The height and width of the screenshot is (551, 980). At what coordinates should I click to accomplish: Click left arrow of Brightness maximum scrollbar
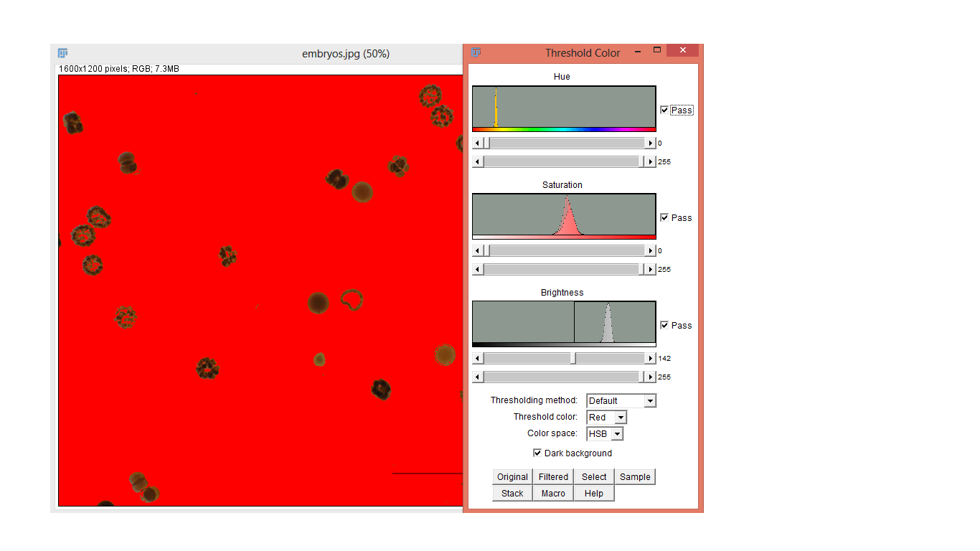(x=477, y=376)
